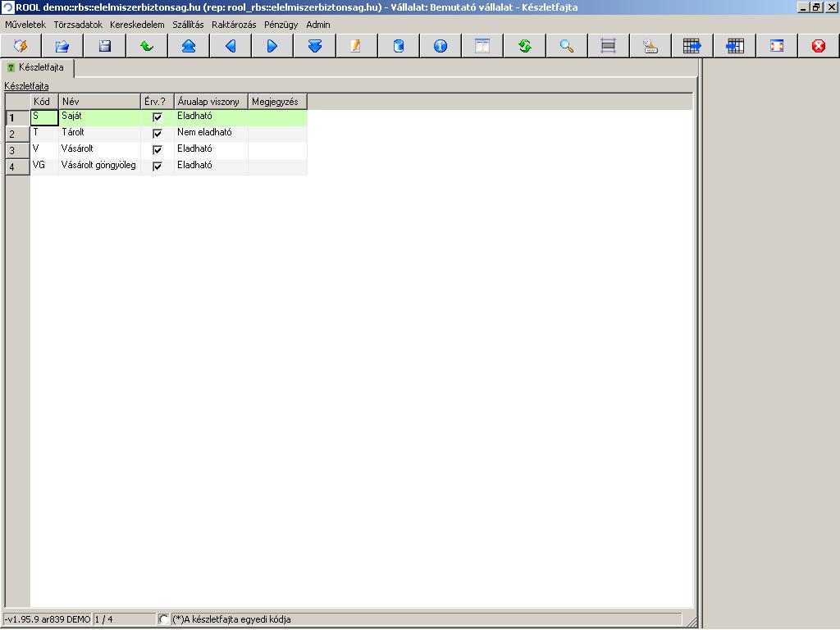Screen dimensions: 840x630
Task: Click the magnifying glass search icon
Action: pyautogui.click(x=566, y=46)
